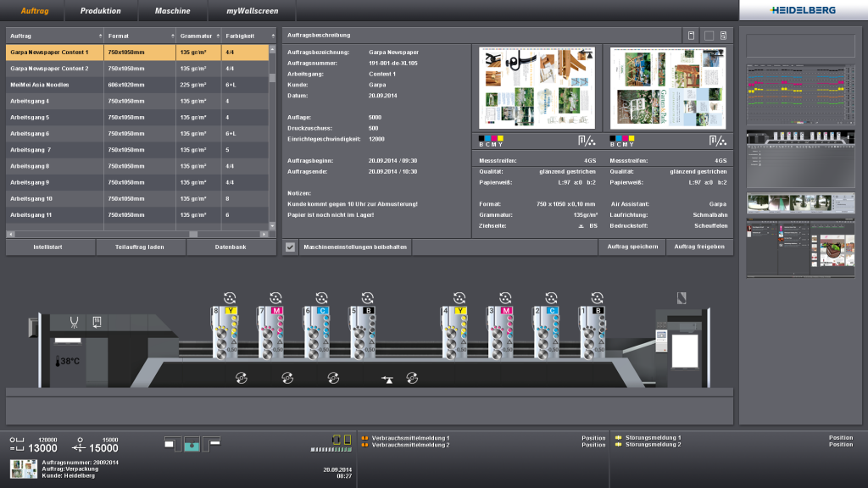
Task: Click the rotation icon below printing unit 8
Action: 242,378
